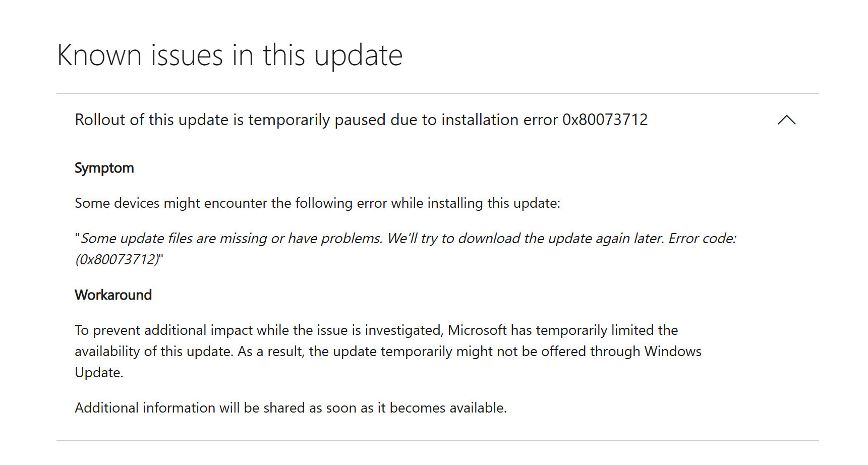Click the 'Known issues in this update' heading

point(229,55)
